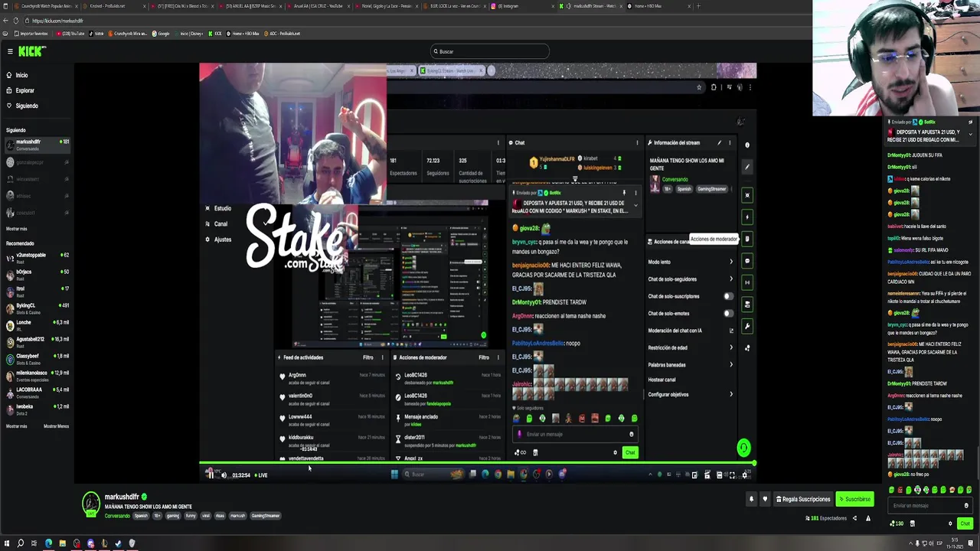Open chat settings gear in Kick chat

point(950,523)
